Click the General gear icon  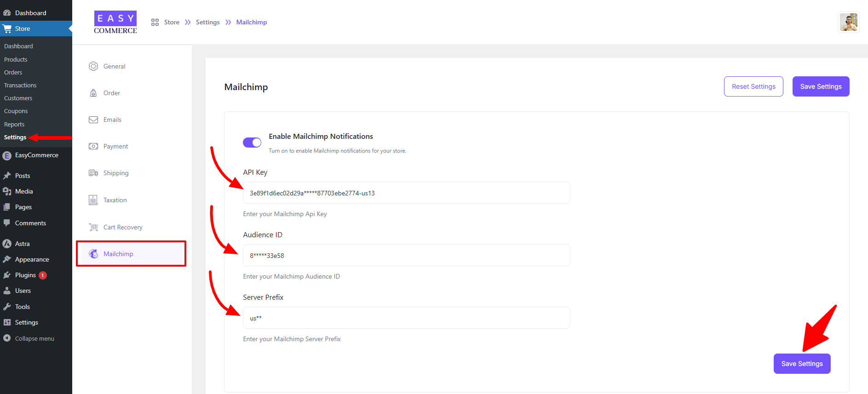93,66
